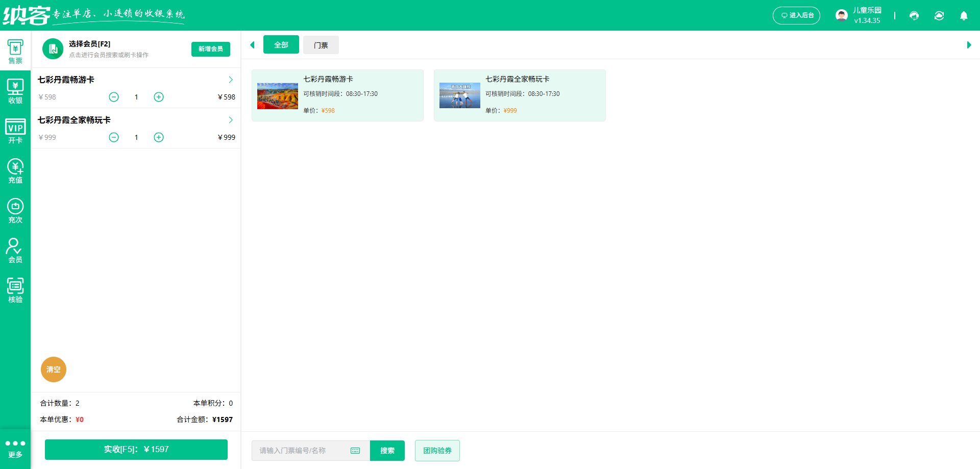Select the VIP 开卡 sidebar icon
980x469 pixels.
click(15, 131)
